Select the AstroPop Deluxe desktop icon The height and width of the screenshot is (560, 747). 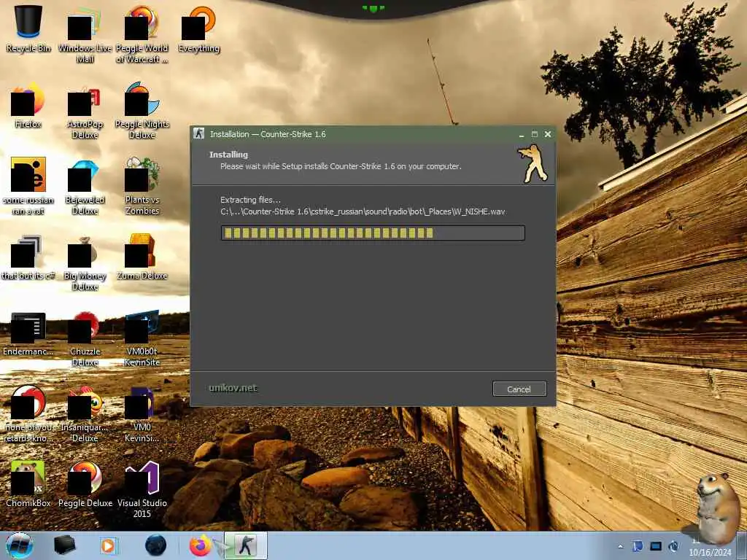tap(85, 111)
